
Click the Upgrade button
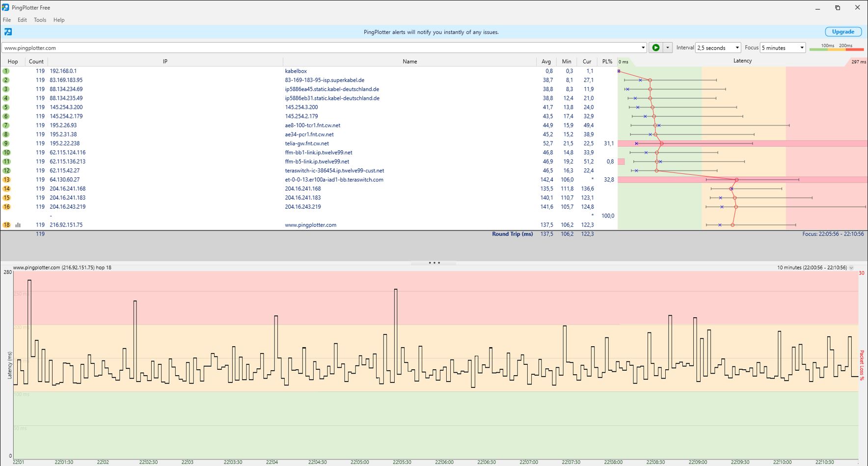pyautogui.click(x=843, y=32)
